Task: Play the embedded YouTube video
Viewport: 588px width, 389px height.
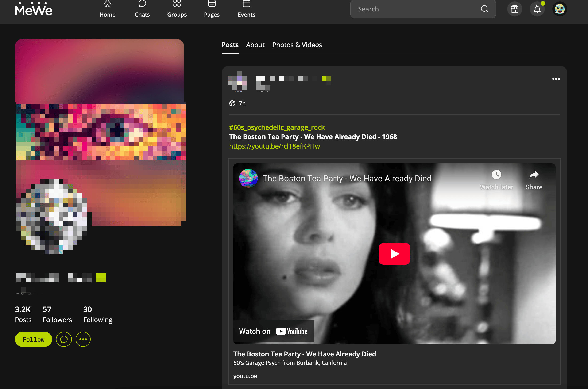Action: tap(394, 254)
